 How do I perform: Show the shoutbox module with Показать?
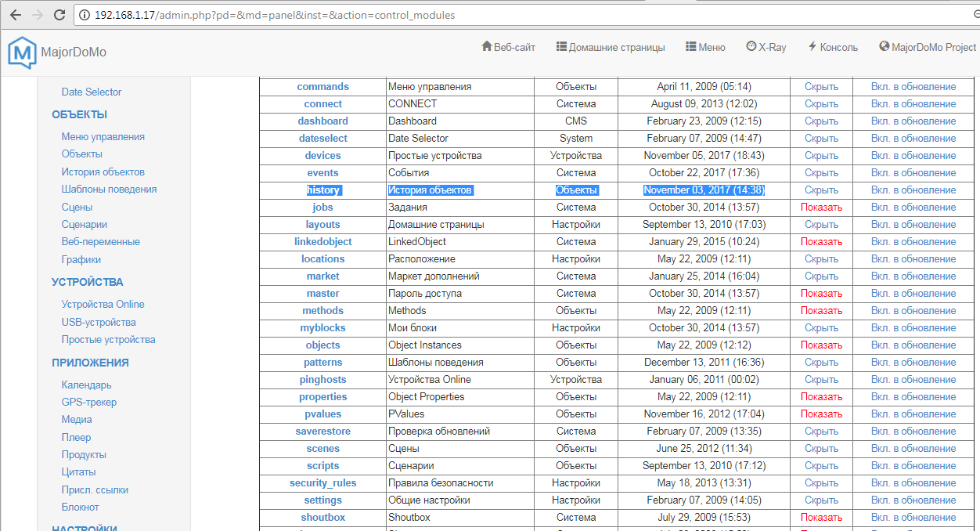pos(821,517)
